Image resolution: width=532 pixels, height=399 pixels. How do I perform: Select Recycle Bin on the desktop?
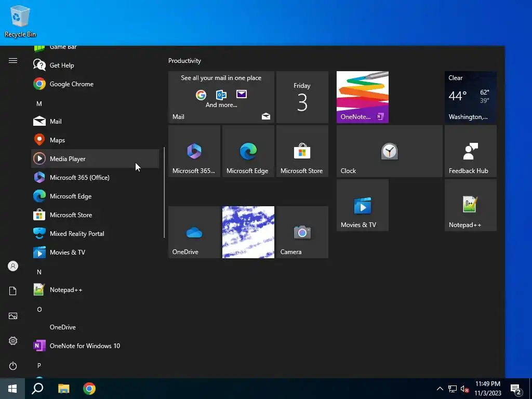20,21
